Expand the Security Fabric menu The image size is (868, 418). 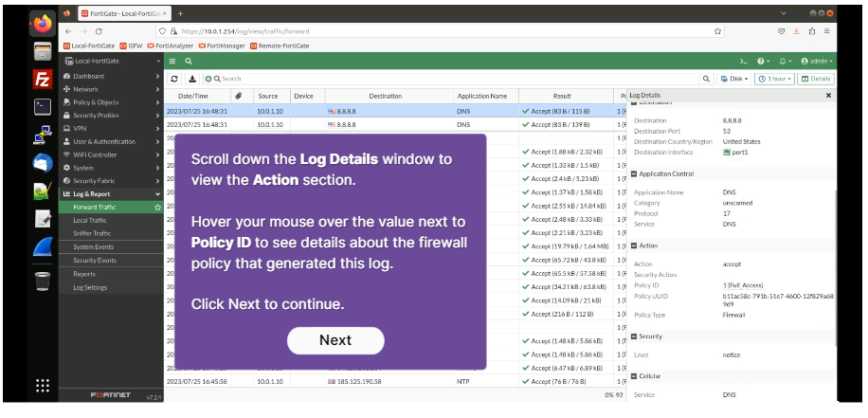pos(111,181)
